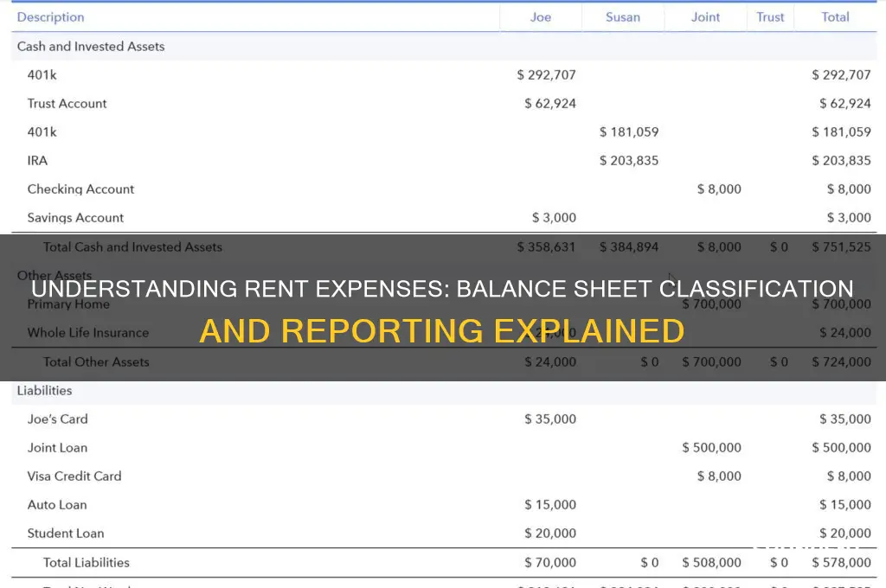Click the $ 751,525 total cash value
This screenshot has height=588, width=886.
pyautogui.click(x=841, y=246)
